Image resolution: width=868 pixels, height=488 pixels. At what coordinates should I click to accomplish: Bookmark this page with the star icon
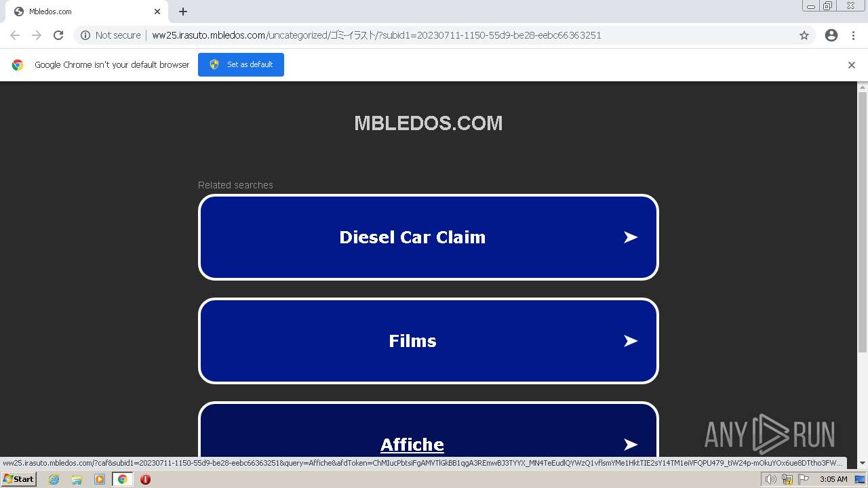[804, 35]
